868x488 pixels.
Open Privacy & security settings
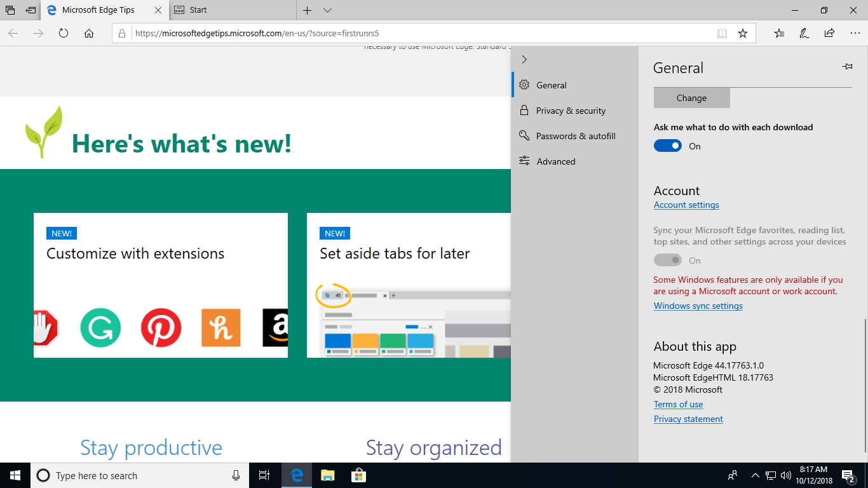574,111
